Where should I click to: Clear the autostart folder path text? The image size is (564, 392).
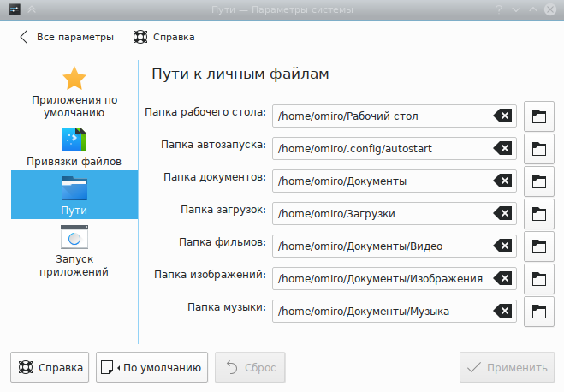(x=504, y=149)
